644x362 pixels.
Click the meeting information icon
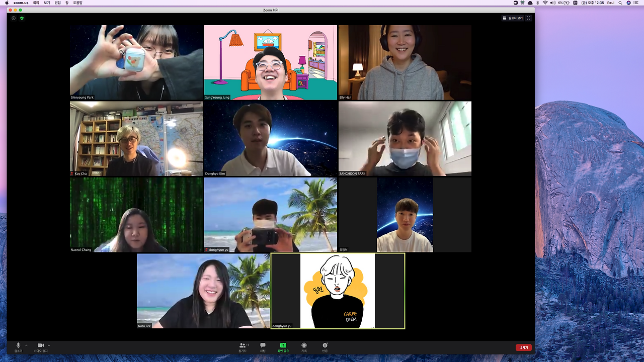point(13,18)
